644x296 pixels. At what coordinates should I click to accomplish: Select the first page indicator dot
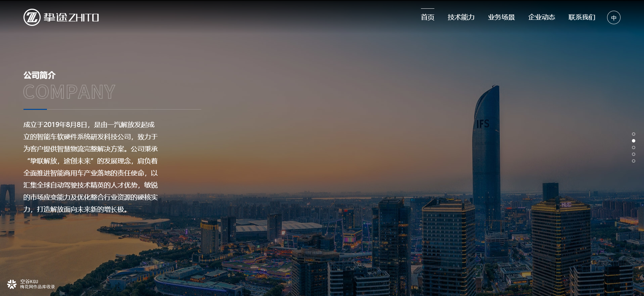pos(634,134)
